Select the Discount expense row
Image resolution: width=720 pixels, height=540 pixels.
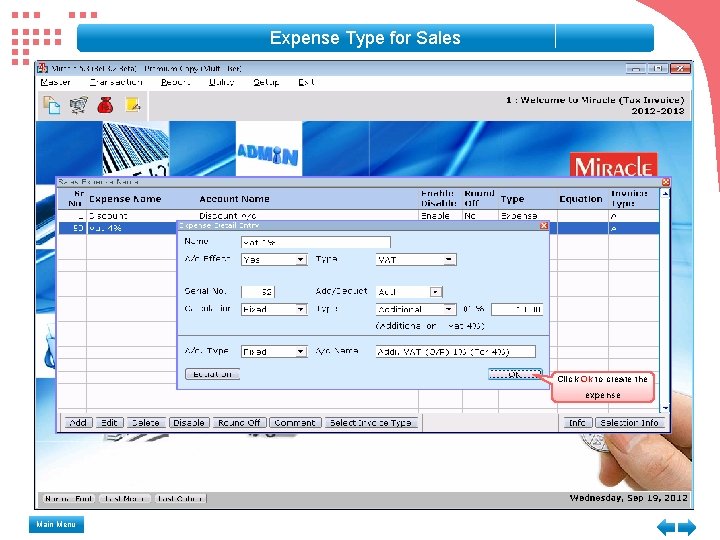[358, 216]
